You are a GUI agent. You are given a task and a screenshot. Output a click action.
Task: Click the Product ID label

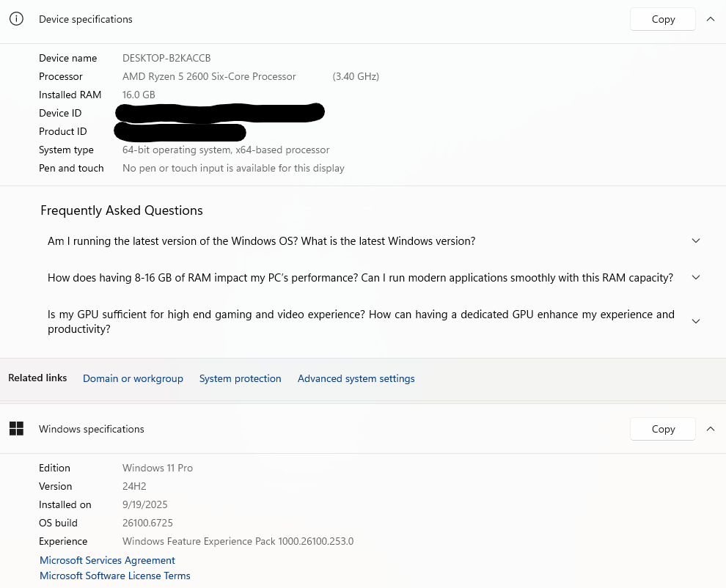(x=63, y=131)
